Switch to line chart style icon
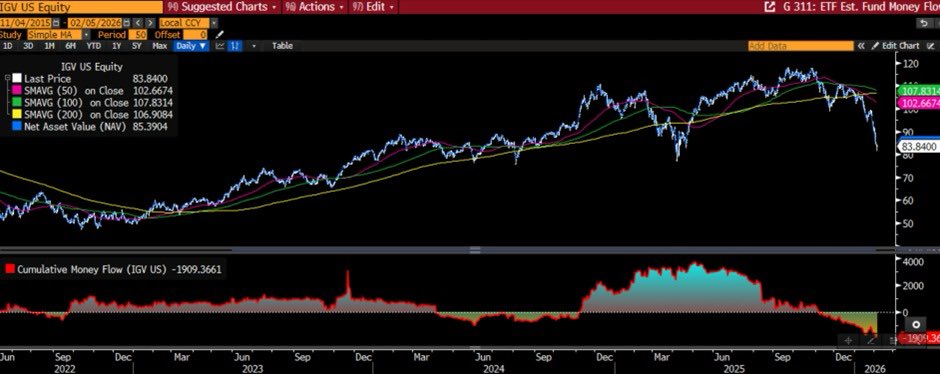 point(220,46)
